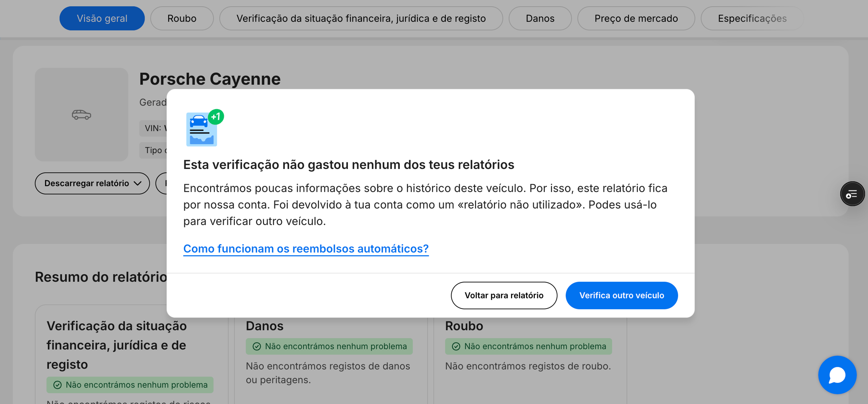868x404 pixels.
Task: Click the Porsche Cayenne title
Action: 210,79
